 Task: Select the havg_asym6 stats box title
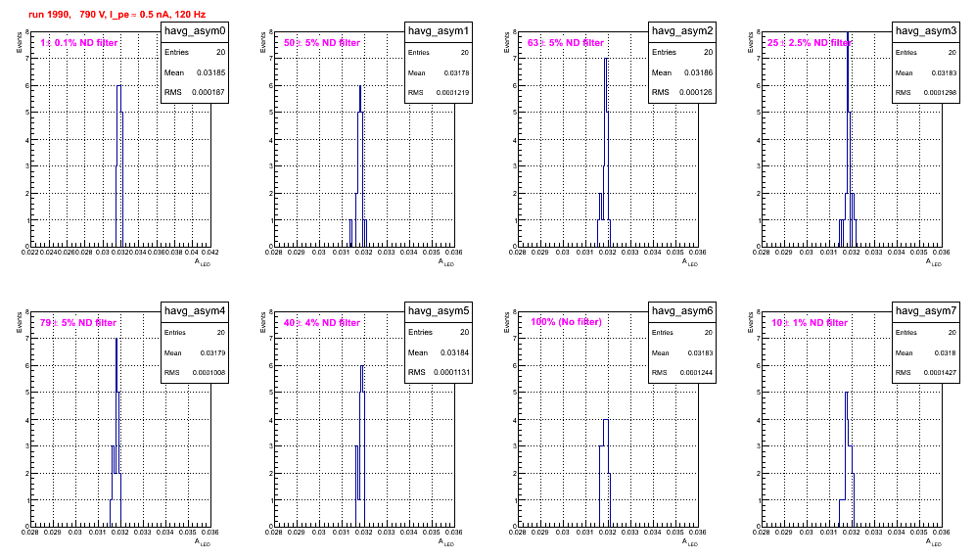[x=682, y=311]
